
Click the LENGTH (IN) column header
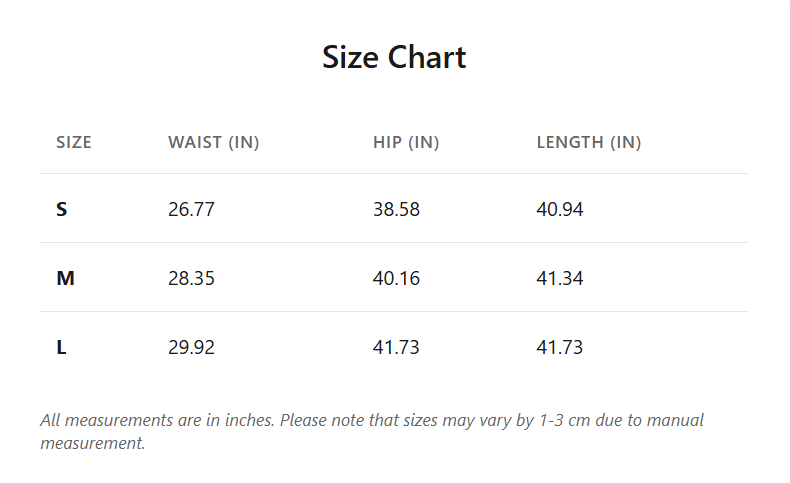coord(589,142)
